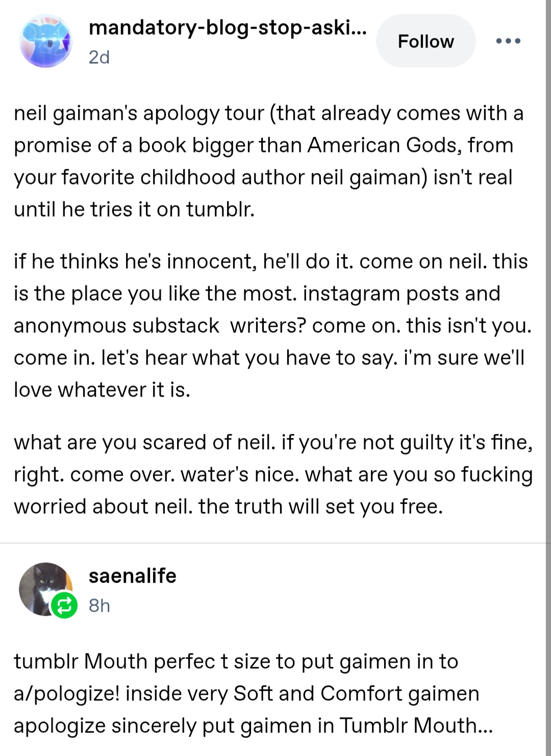Click the line ending until he tries it on tumblr.
Image resolution: width=551 pixels, height=756 pixels.
[x=134, y=209]
